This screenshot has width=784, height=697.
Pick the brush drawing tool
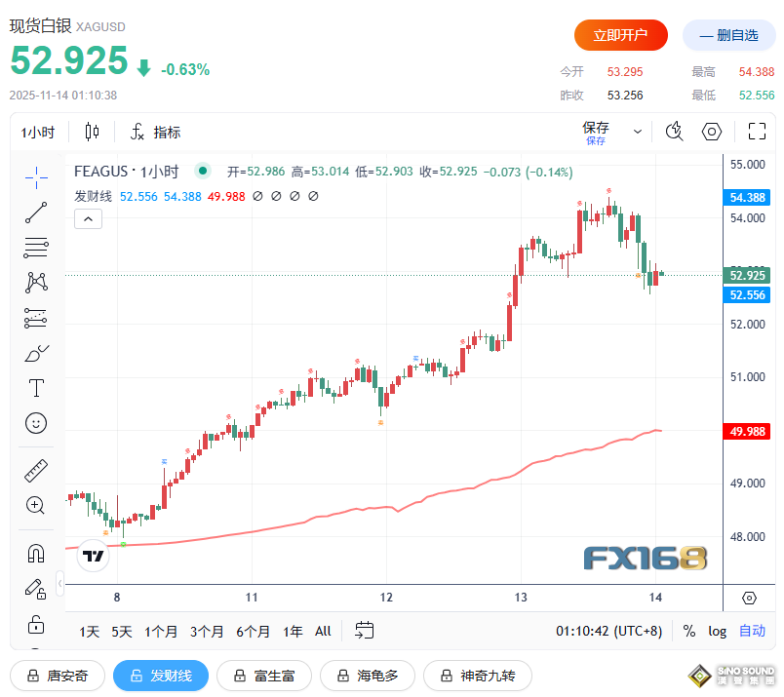(x=36, y=353)
